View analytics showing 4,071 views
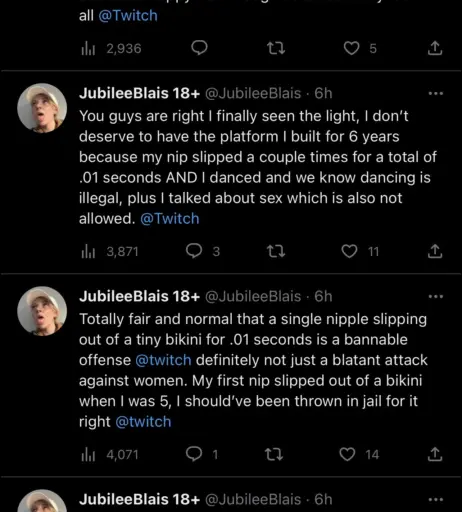 pyautogui.click(x=110, y=455)
